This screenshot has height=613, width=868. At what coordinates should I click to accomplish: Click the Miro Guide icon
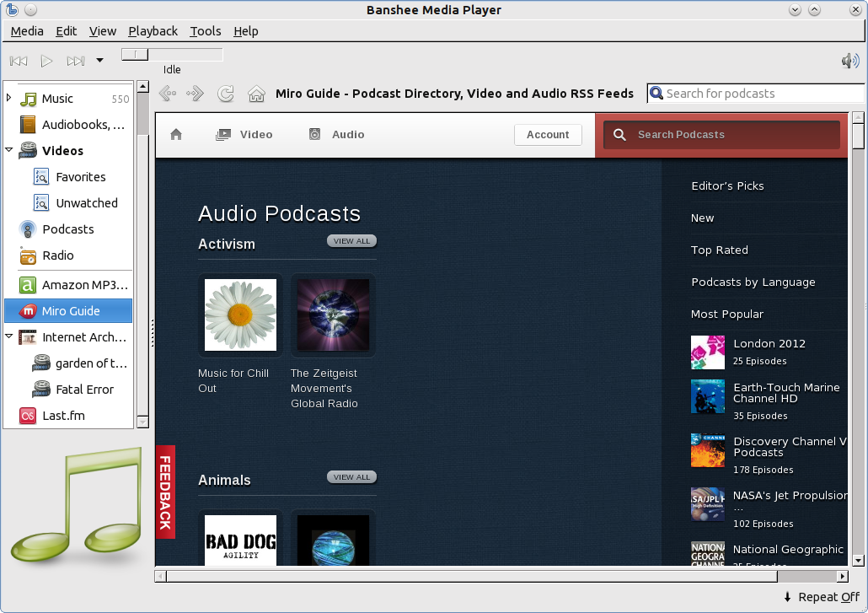(x=28, y=311)
